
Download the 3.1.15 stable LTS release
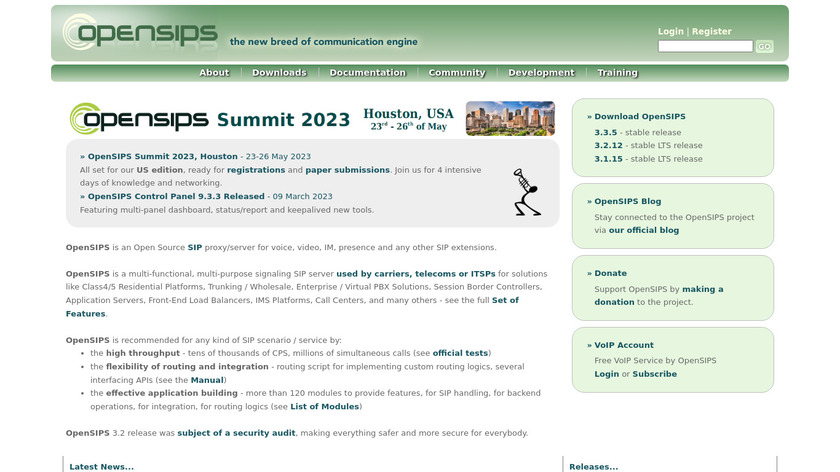608,159
